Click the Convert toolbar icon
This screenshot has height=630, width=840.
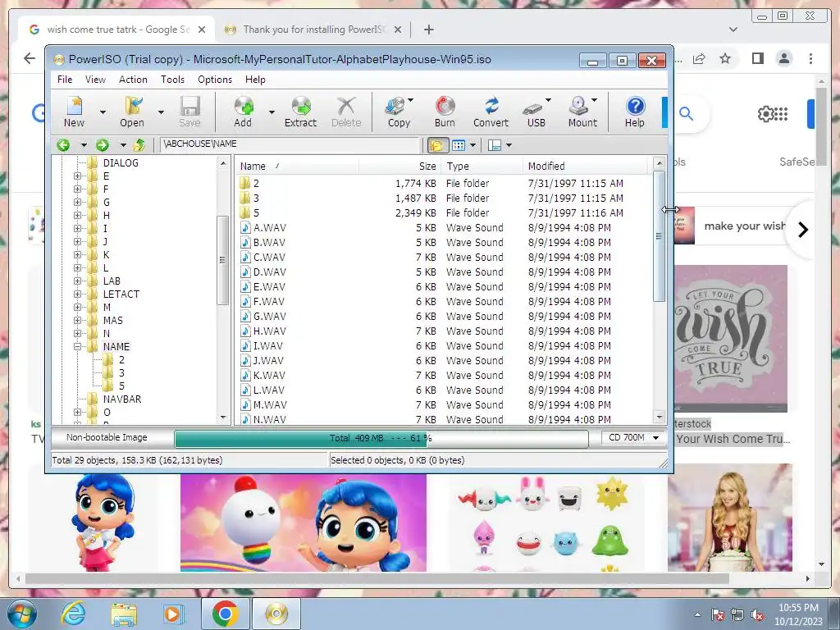pyautogui.click(x=491, y=112)
